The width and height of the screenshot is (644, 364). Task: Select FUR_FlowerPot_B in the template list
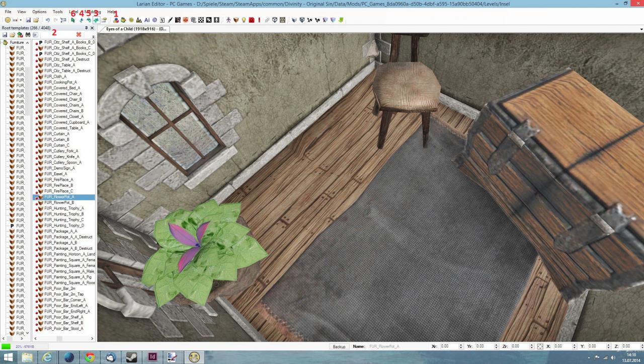(59, 202)
